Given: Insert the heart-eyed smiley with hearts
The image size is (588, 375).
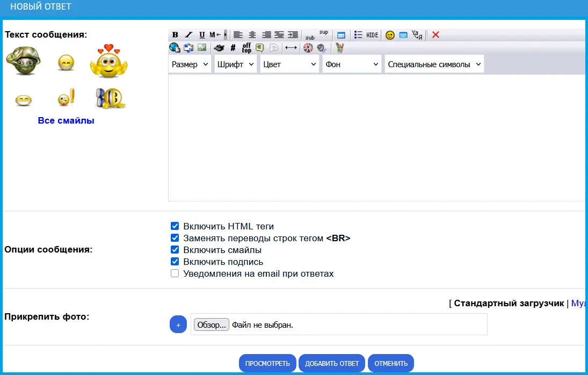Looking at the screenshot, I should coord(109,61).
